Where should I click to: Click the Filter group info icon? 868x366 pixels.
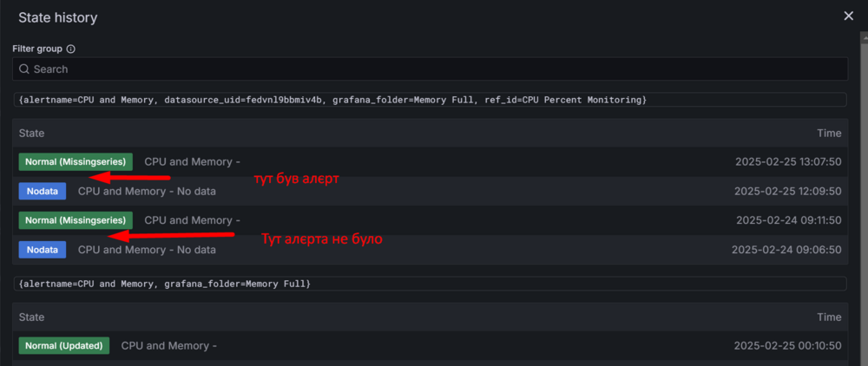(x=71, y=49)
